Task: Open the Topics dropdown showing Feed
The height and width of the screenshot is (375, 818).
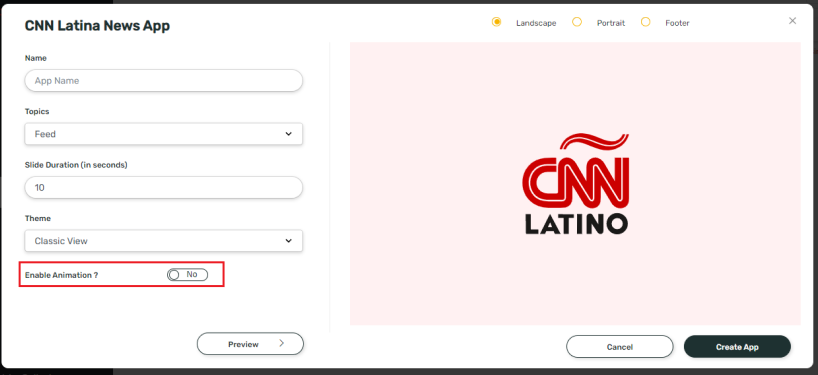Action: pyautogui.click(x=163, y=134)
